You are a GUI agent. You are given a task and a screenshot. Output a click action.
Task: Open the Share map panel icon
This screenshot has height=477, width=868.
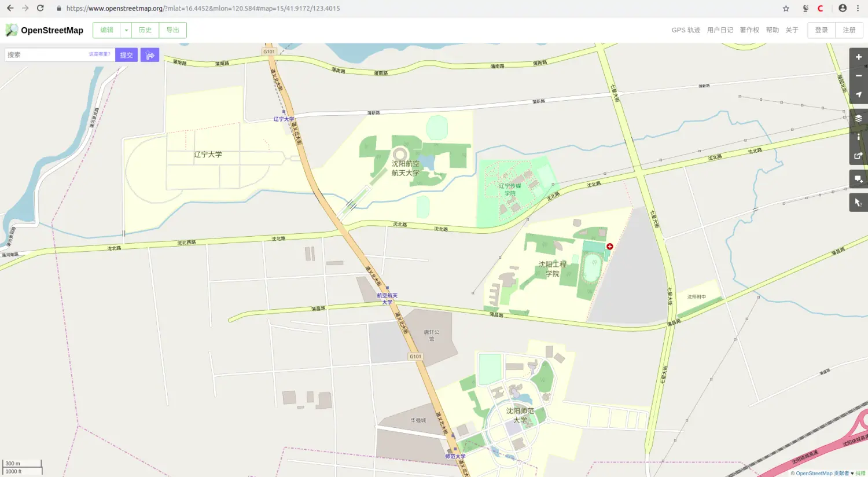tap(858, 155)
